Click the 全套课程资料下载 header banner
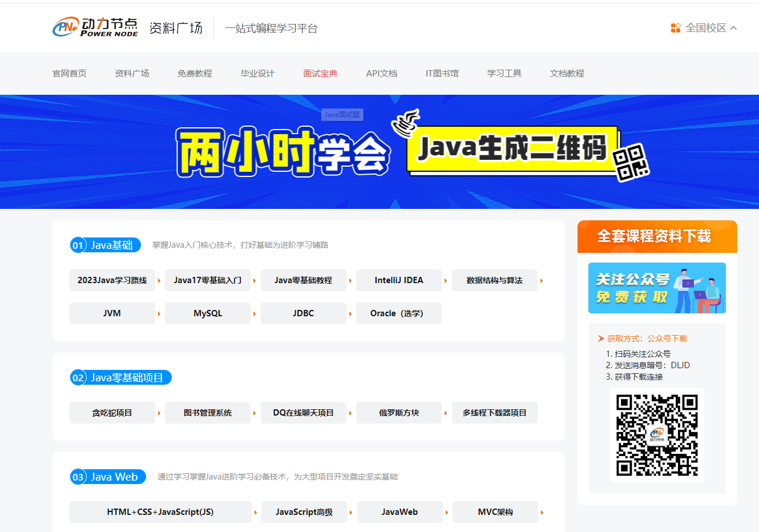The height and width of the screenshot is (532, 759). 657,236
